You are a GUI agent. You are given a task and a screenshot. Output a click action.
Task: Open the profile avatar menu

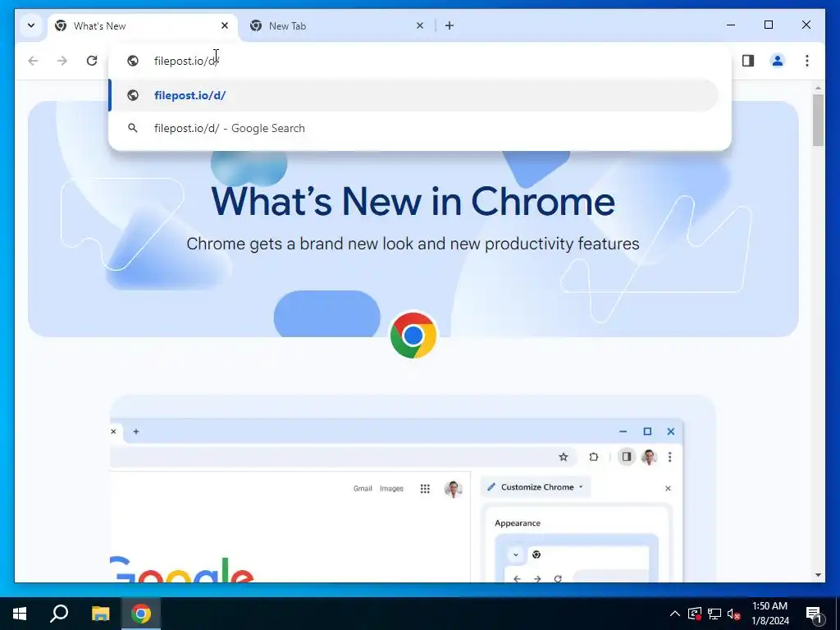click(x=778, y=61)
